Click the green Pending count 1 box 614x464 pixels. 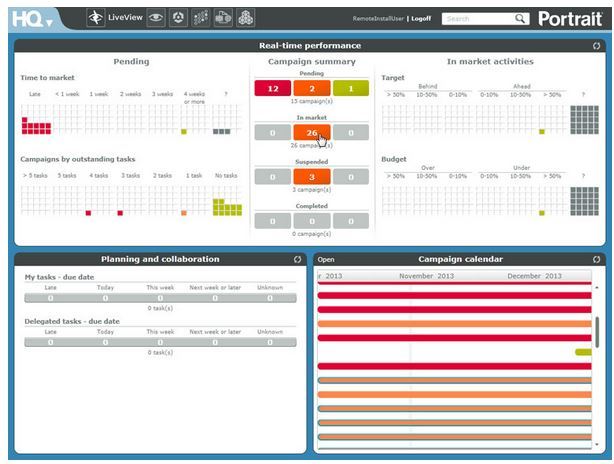tap(351, 89)
